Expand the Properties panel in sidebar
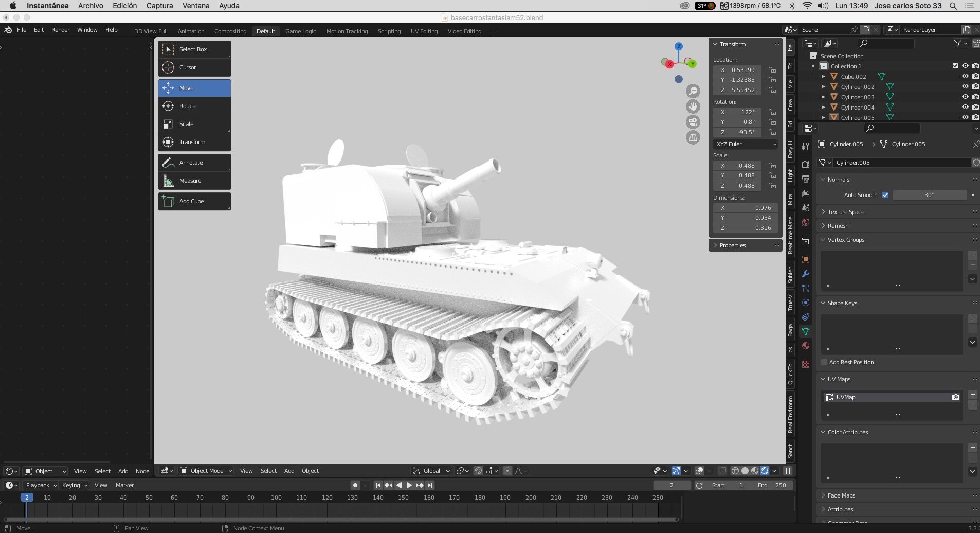Viewport: 980px width, 533px height. pos(733,245)
